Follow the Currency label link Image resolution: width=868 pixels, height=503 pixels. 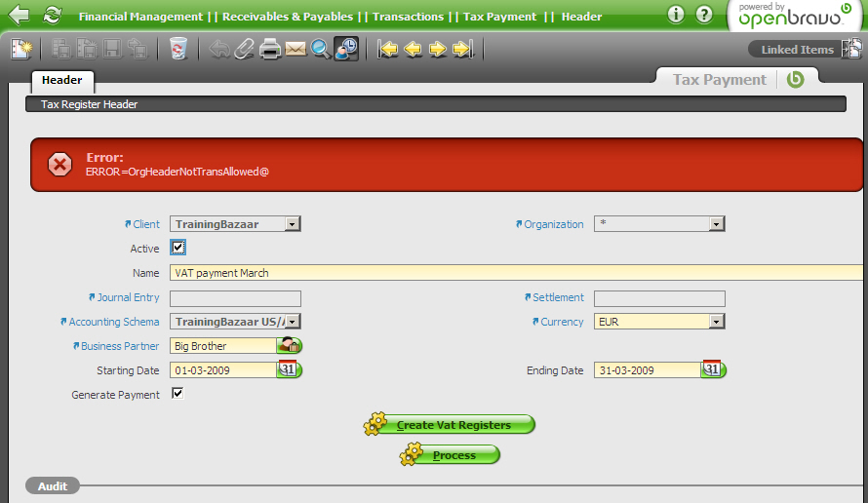coord(562,322)
